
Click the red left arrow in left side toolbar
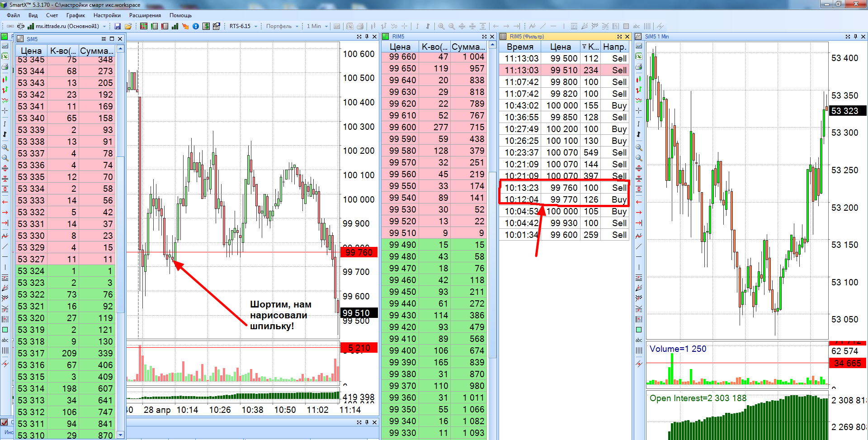point(5,202)
